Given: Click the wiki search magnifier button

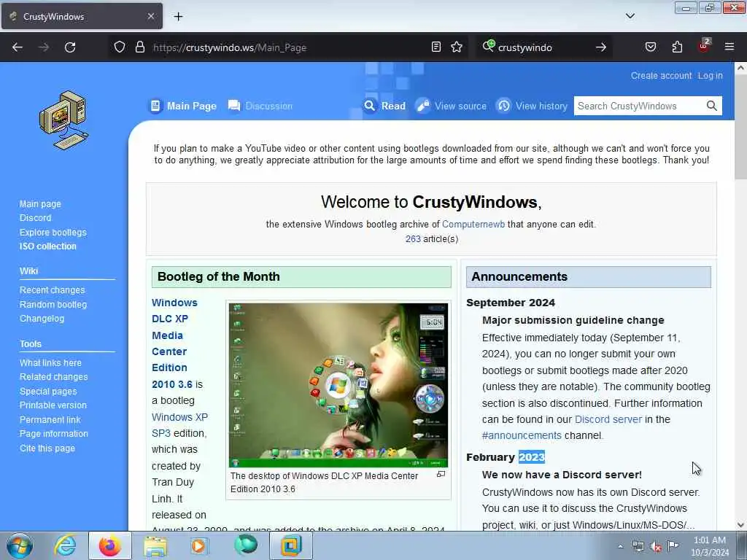Looking at the screenshot, I should [x=711, y=106].
